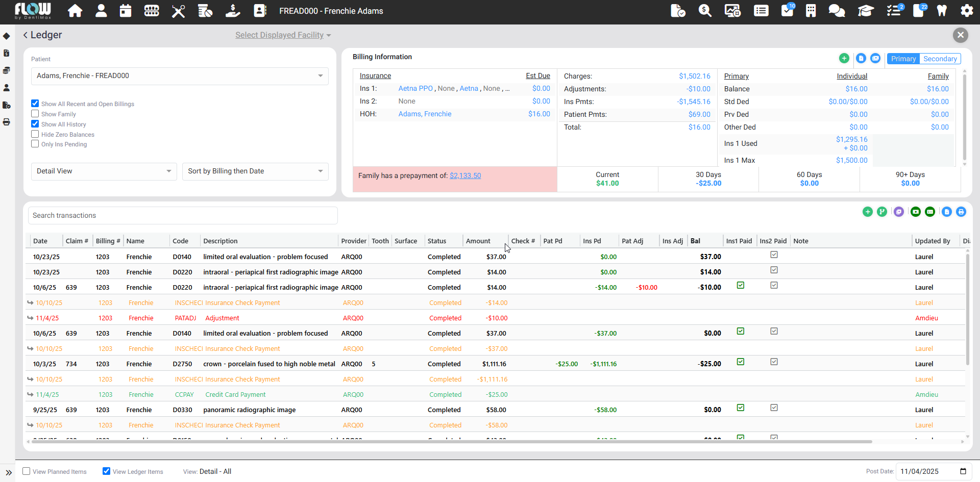Select the Primary insurance tab

[x=903, y=59]
